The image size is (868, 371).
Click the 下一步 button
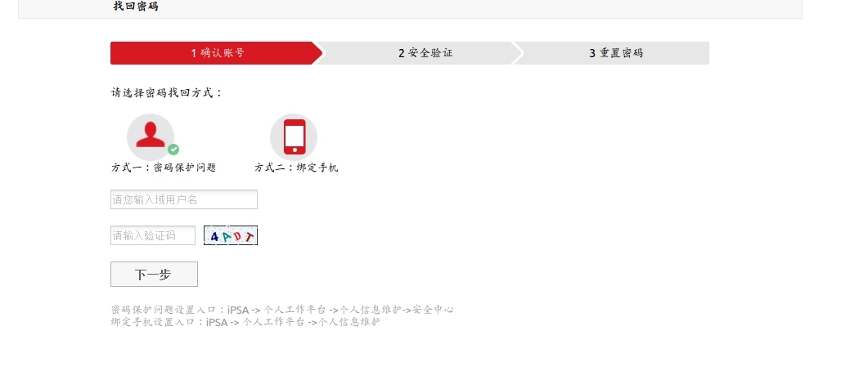tap(154, 275)
